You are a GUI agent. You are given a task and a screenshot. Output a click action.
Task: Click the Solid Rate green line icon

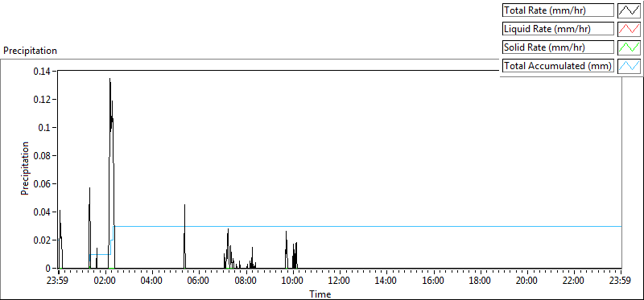tap(629, 47)
